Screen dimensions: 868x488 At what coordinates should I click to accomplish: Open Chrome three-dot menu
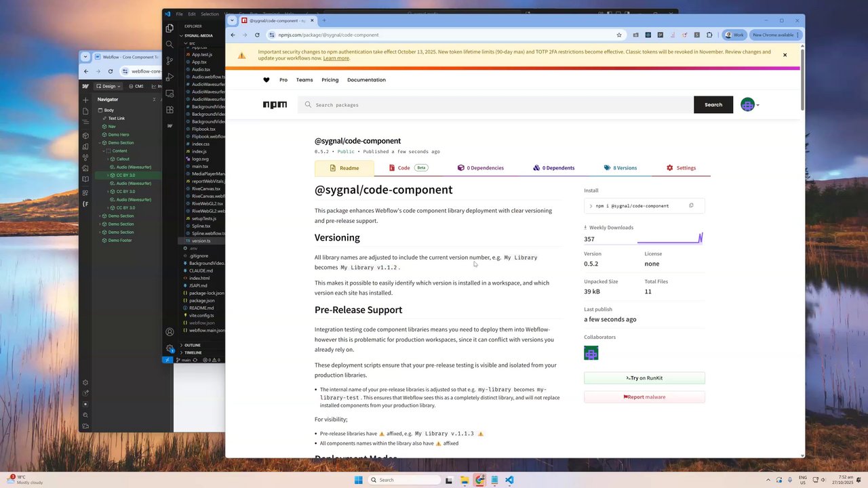click(798, 35)
